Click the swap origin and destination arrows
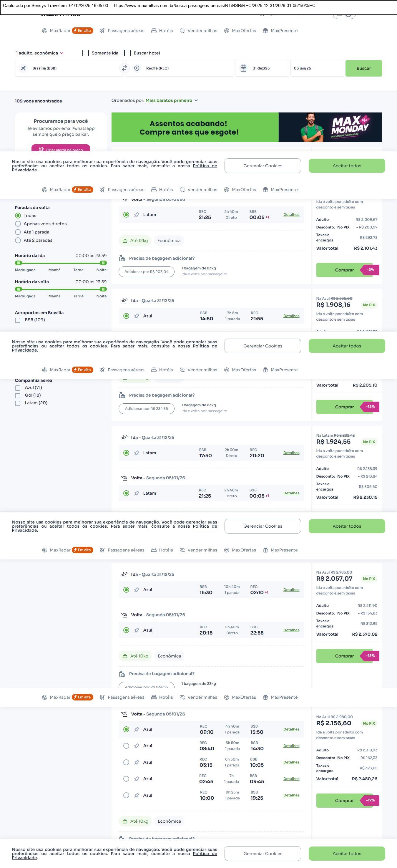 124,68
